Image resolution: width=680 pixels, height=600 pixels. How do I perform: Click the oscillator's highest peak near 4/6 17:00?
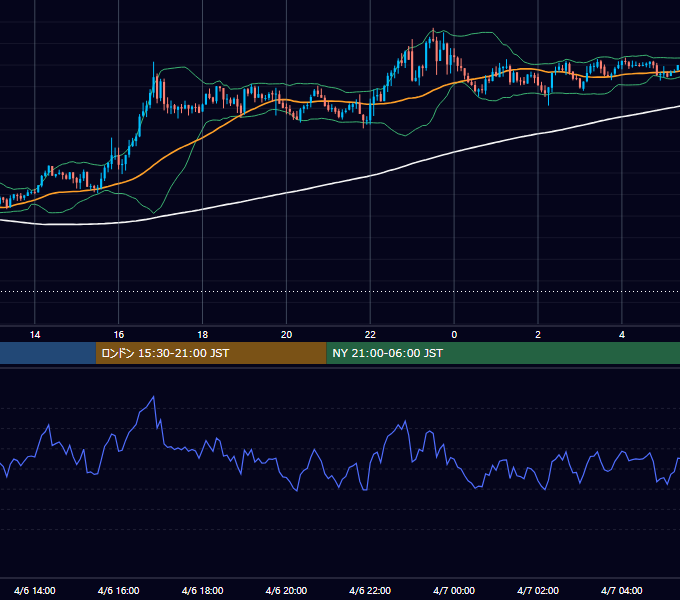click(154, 397)
